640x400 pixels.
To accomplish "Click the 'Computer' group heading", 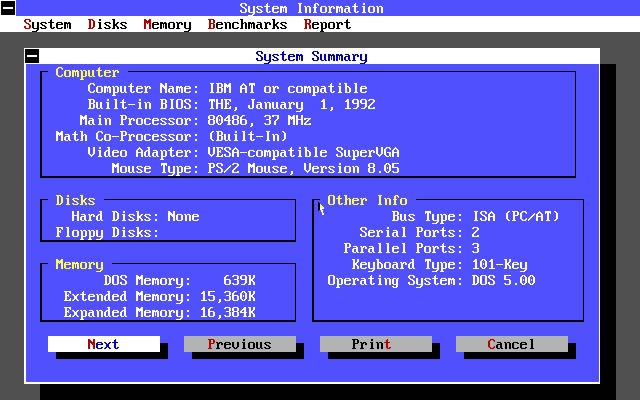I will coord(87,73).
